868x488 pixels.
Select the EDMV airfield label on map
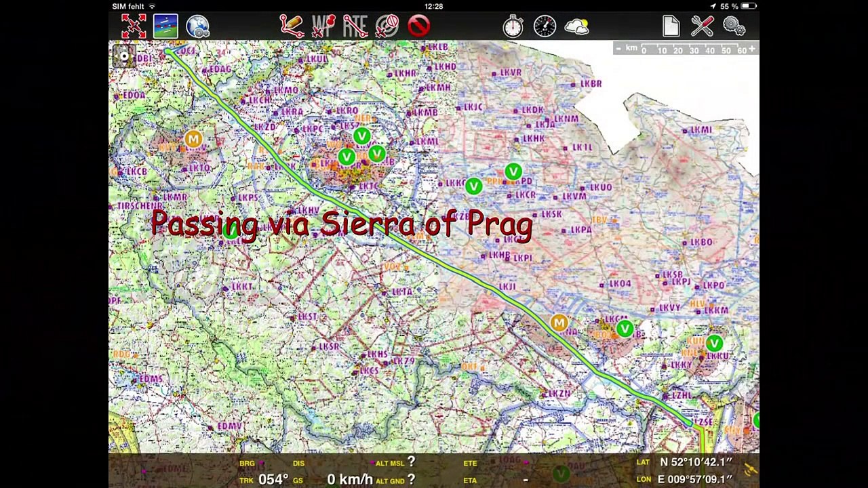click(230, 426)
